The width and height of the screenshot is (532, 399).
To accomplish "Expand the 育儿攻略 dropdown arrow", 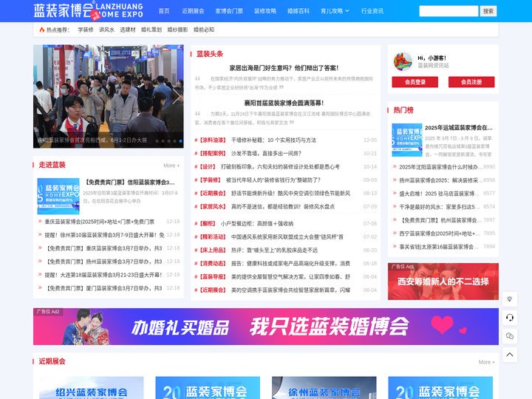I will point(347,11).
